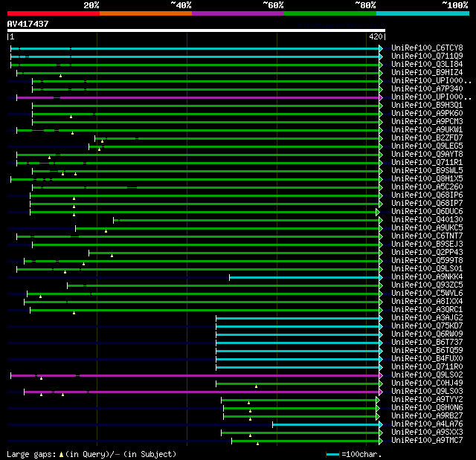Screen dimensions: 476x460
Task: Click the UniRef100_B6TQ59 label
Action: tap(427, 351)
